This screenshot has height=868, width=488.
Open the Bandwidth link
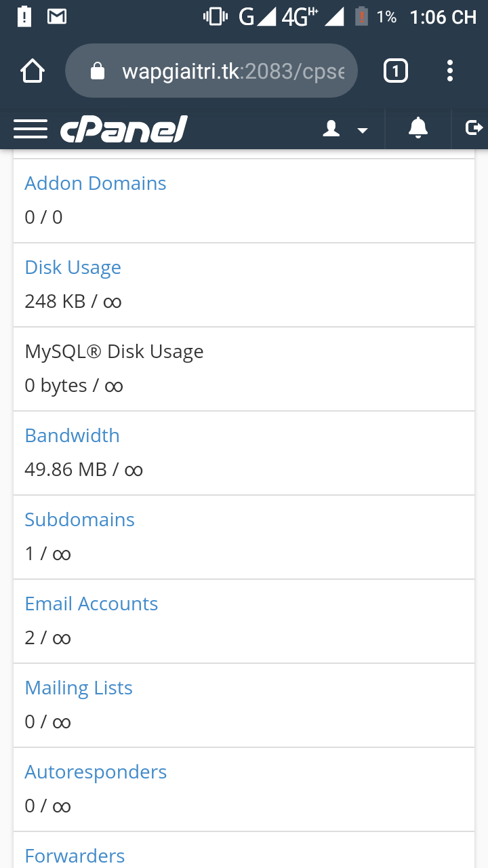pos(73,435)
